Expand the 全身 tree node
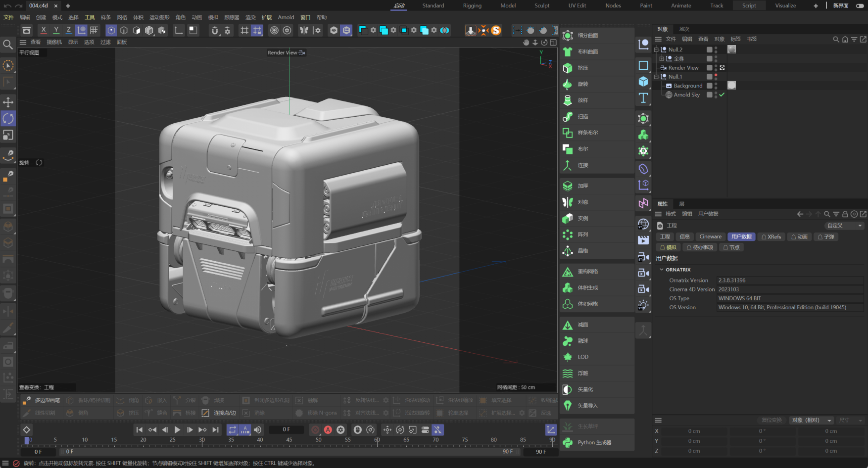The width and height of the screenshot is (868, 468). tap(662, 59)
